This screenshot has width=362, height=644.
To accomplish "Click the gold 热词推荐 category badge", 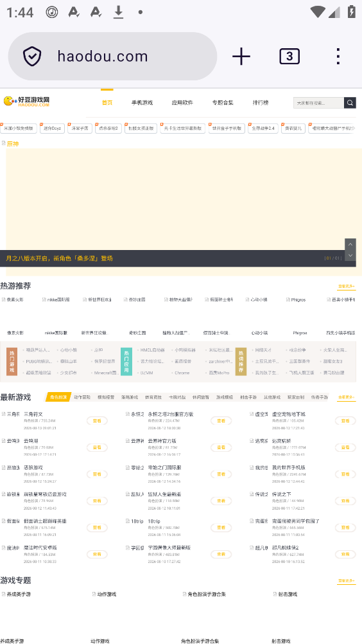I will (x=241, y=361).
